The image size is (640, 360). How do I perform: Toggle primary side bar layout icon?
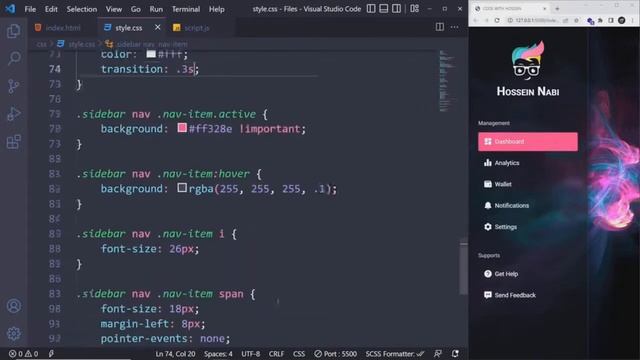[371, 9]
